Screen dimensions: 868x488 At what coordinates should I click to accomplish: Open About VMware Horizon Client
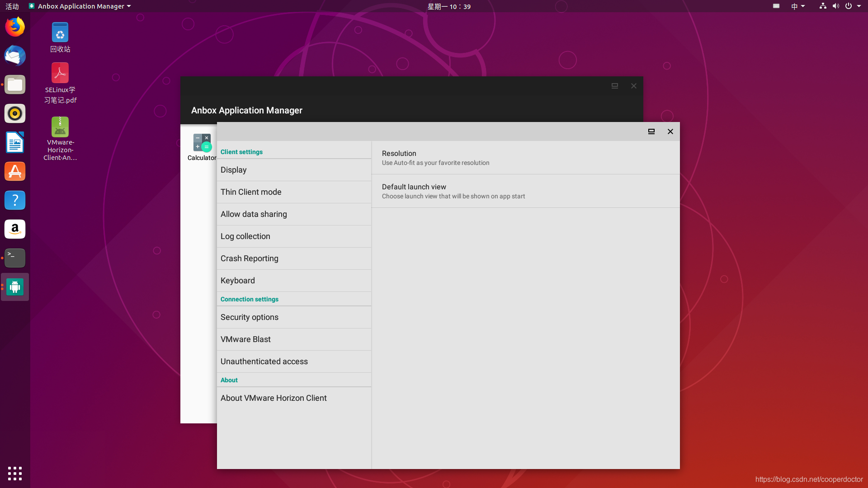(294, 398)
